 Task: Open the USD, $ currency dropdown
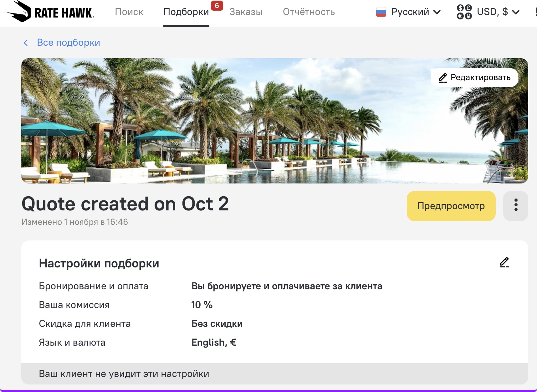pos(498,12)
